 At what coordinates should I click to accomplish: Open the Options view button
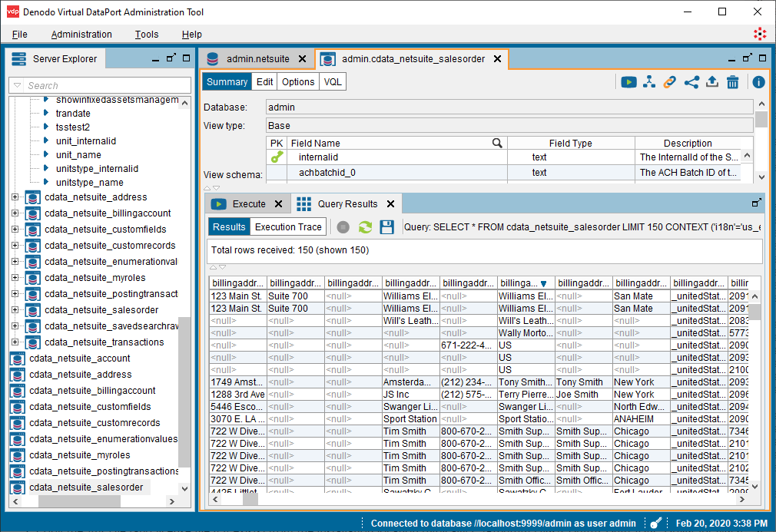click(297, 82)
